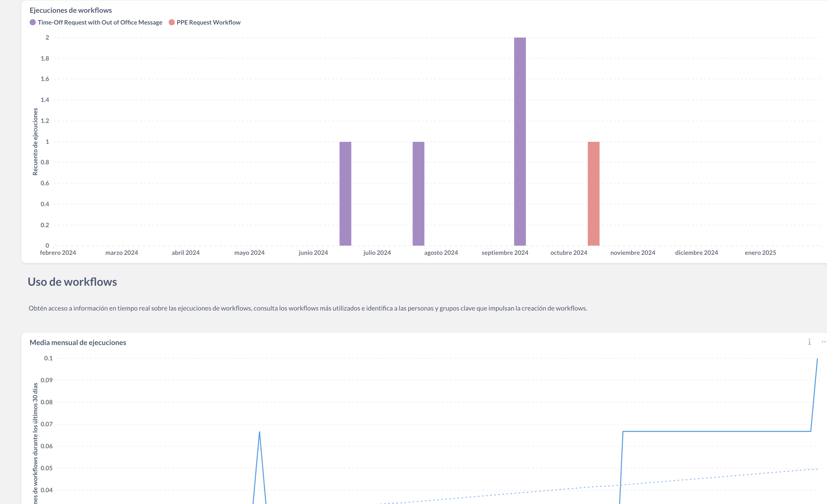Toggle Time-Off Request legend purple dot
The width and height of the screenshot is (827, 504).
(x=32, y=22)
